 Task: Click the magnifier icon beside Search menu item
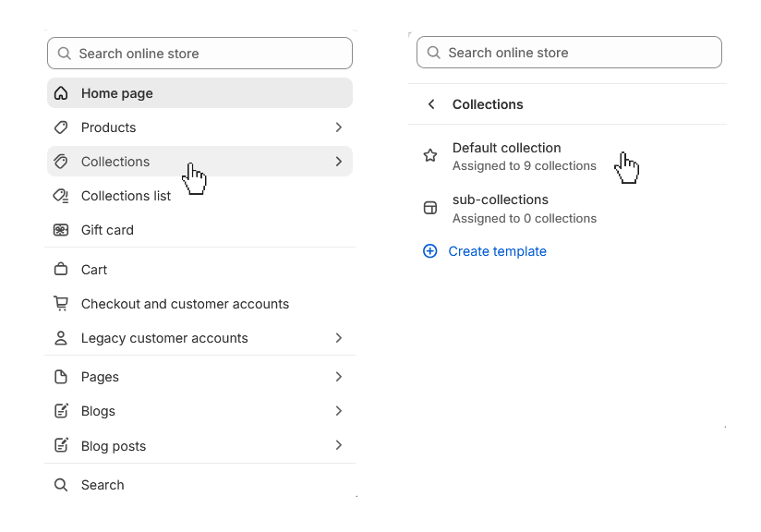click(x=61, y=484)
